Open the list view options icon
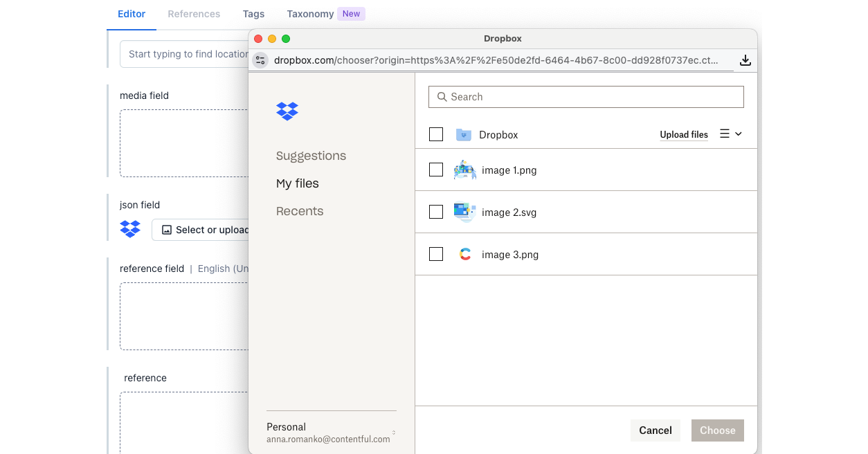The image size is (868, 454). (x=725, y=134)
